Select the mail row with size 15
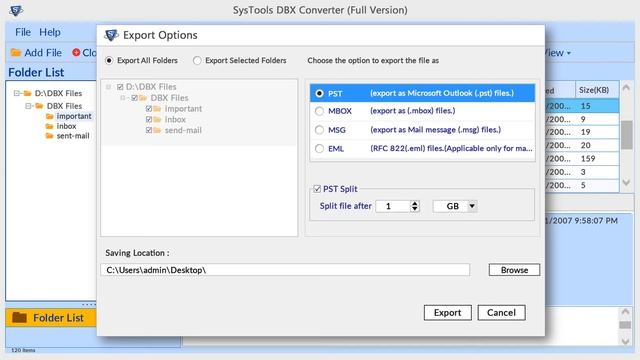This screenshot has height=360, width=640. click(582, 106)
